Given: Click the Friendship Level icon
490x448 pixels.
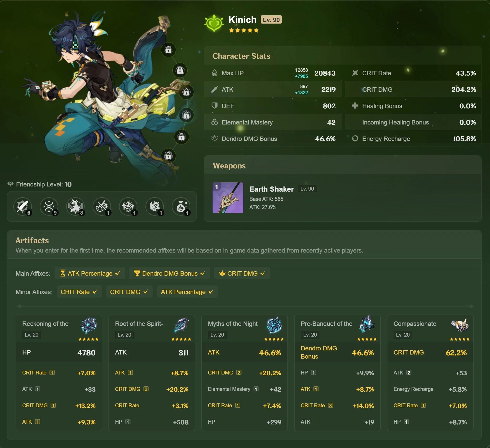Looking at the screenshot, I should [x=11, y=184].
